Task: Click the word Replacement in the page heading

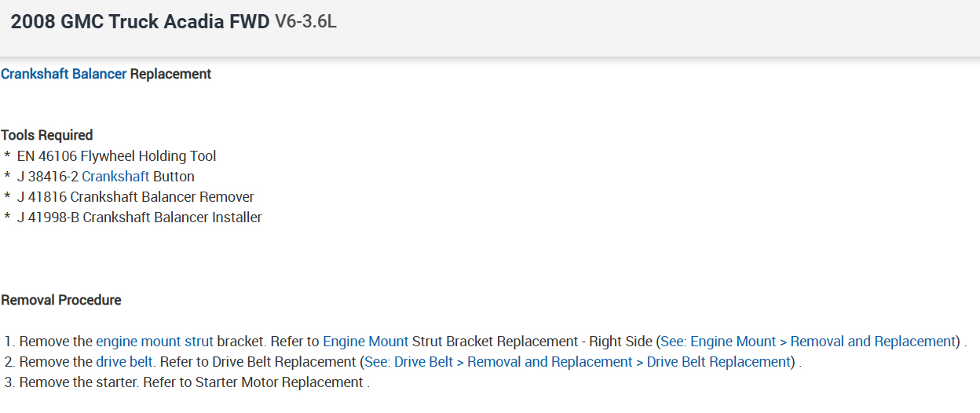Action: click(x=170, y=74)
